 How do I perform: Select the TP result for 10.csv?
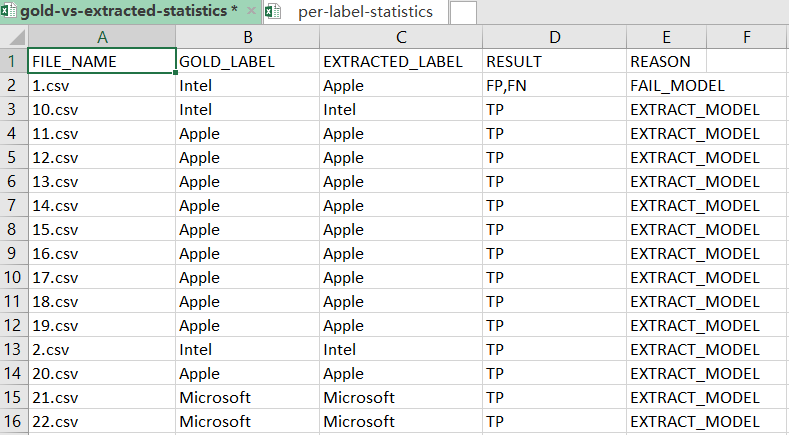click(x=555, y=109)
